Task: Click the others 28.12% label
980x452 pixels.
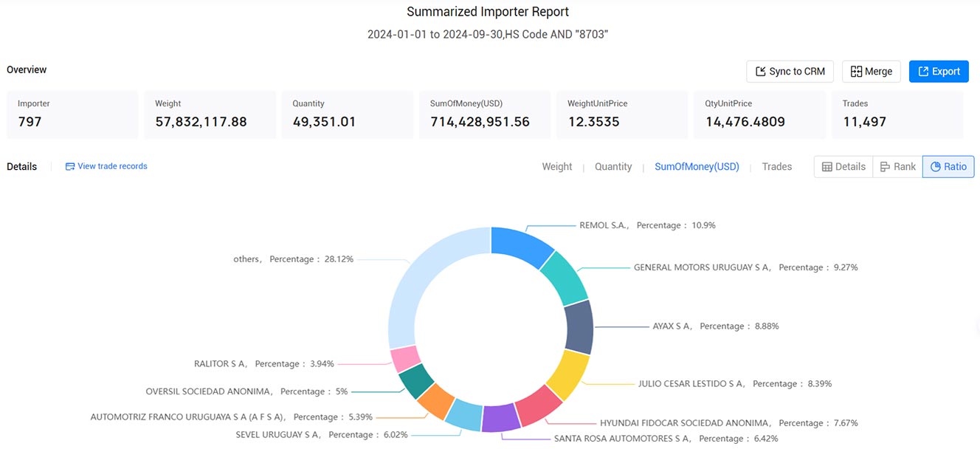Action: (x=293, y=259)
